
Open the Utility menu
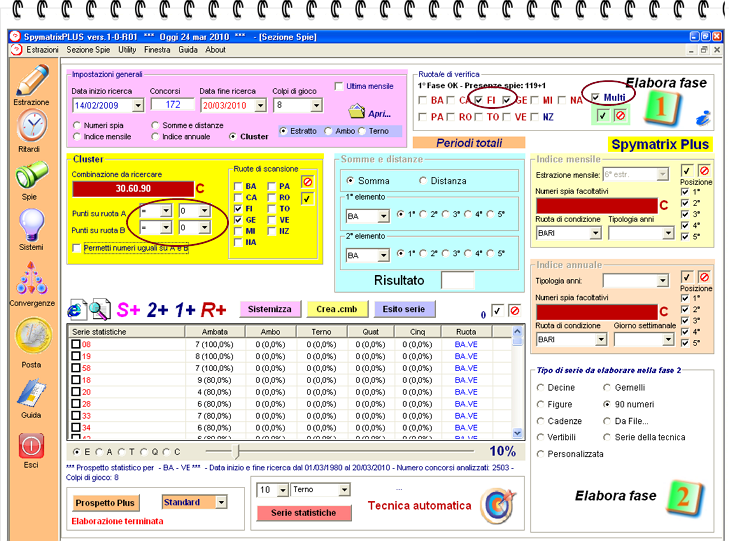pos(127,50)
